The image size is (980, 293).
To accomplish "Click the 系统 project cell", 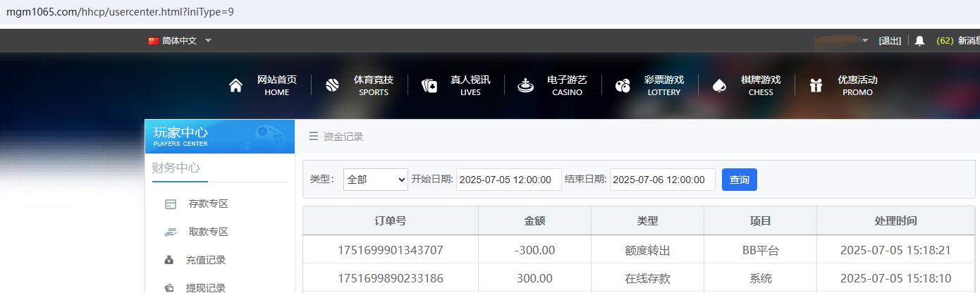I will 760,278.
